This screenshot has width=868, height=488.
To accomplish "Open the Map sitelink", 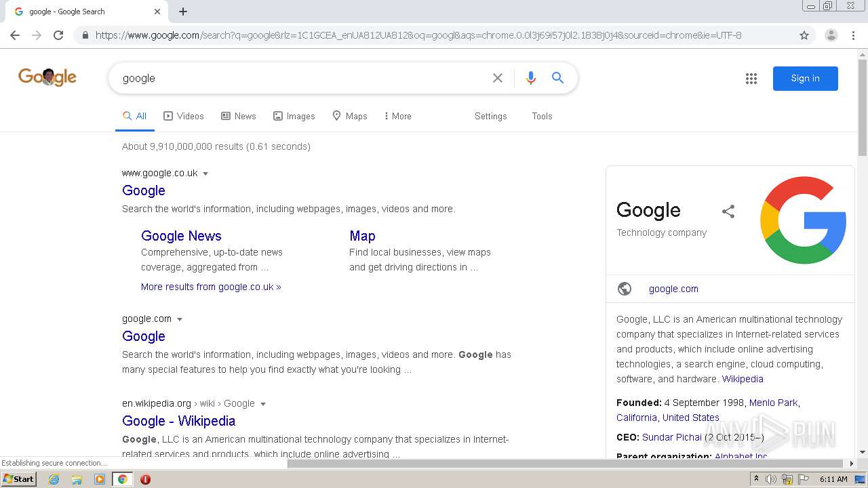I will tap(362, 236).
